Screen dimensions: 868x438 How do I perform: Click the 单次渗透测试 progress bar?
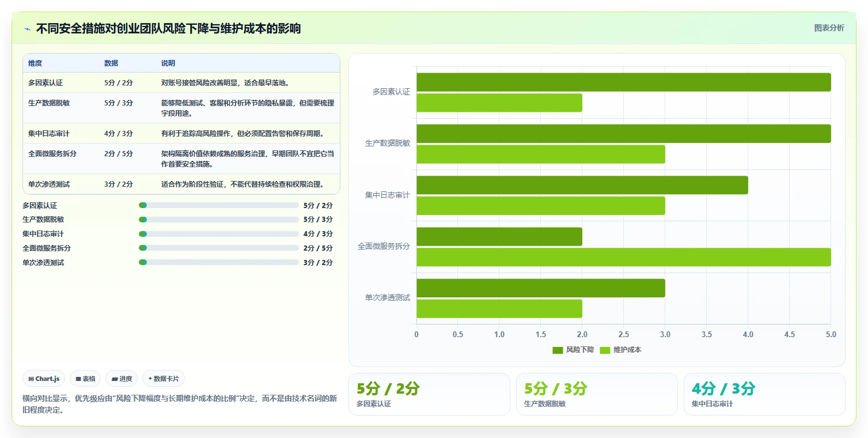219,262
